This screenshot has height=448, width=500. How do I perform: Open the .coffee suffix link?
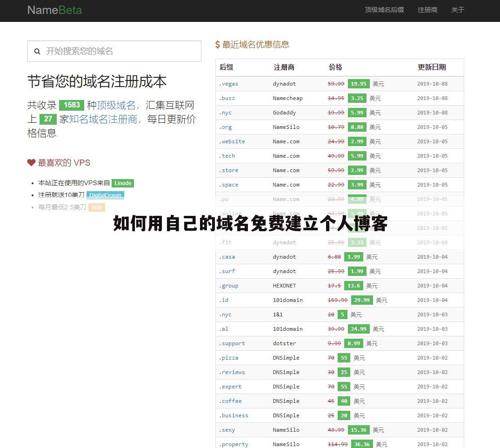pos(230,401)
